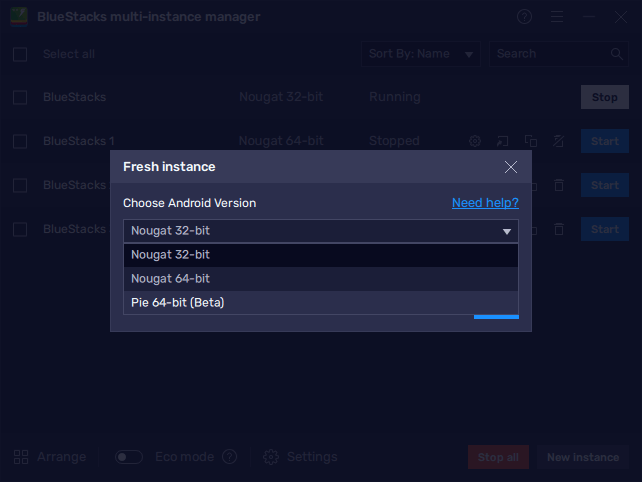The width and height of the screenshot is (642, 482).
Task: Pick Pie 64-bit (Beta) Android version
Action: (x=320, y=302)
